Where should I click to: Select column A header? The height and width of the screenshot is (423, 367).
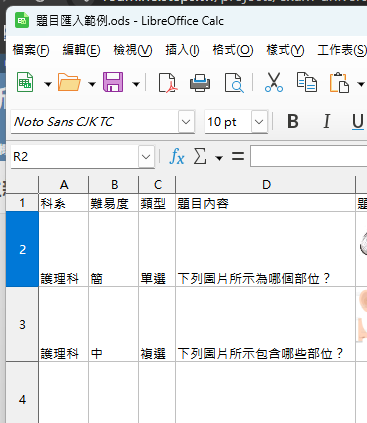pyautogui.click(x=64, y=185)
